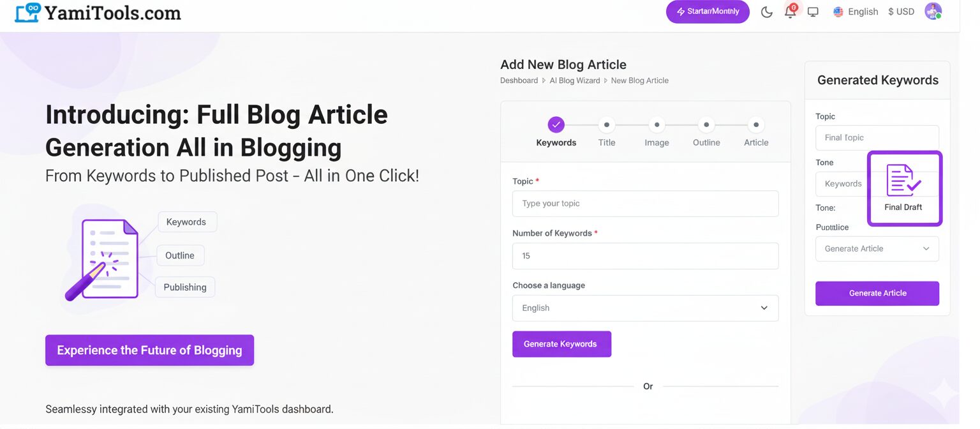Open the AI Blog Wizard breadcrumb link
Viewport: 980px width, 429px height.
pyautogui.click(x=574, y=80)
